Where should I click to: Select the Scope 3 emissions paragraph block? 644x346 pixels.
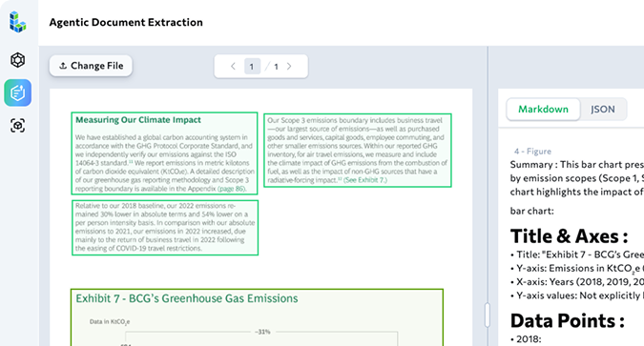click(358, 151)
